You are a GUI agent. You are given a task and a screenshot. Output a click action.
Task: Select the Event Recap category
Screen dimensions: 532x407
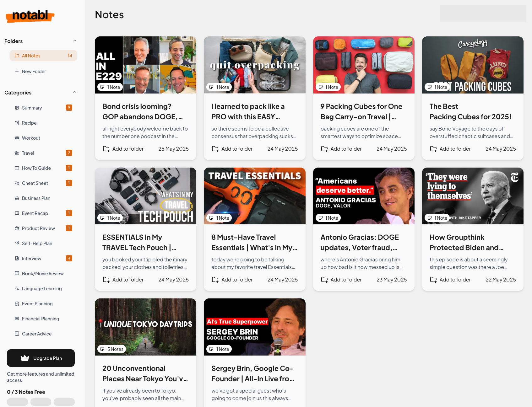point(43,213)
